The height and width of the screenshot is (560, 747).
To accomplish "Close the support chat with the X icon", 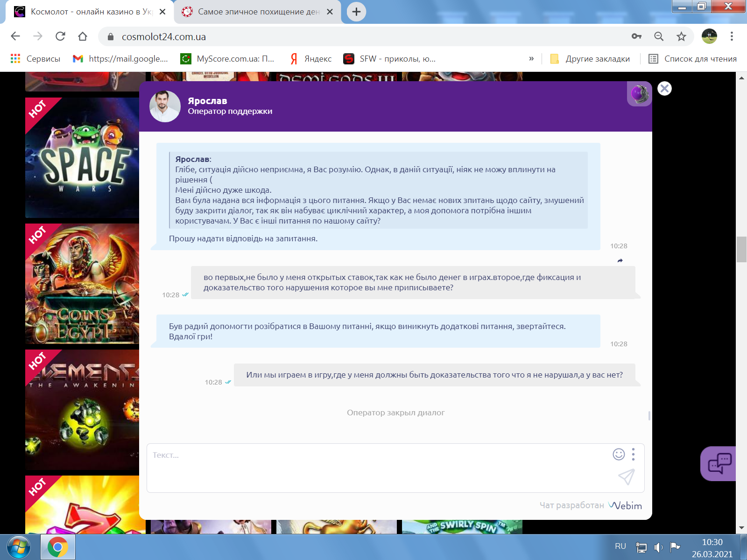I will tap(664, 88).
